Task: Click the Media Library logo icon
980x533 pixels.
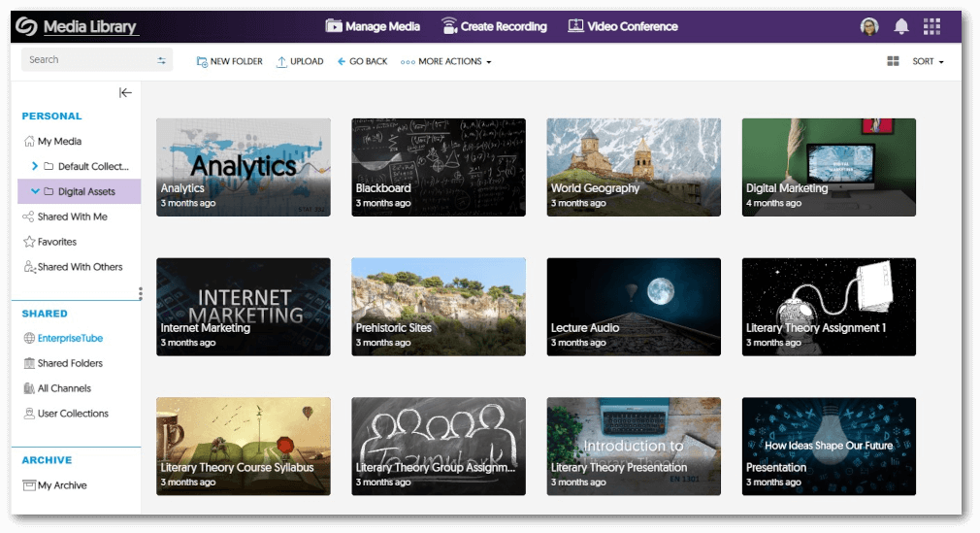Action: [26, 26]
